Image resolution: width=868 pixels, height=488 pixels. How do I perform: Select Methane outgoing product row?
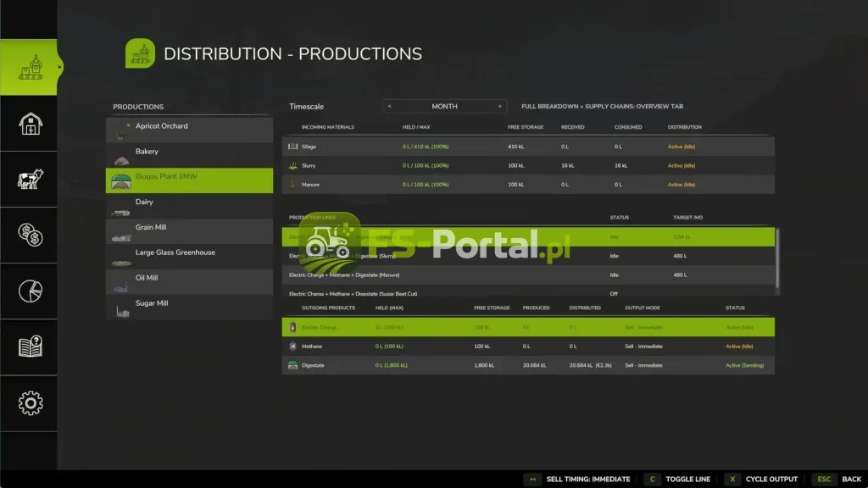528,347
